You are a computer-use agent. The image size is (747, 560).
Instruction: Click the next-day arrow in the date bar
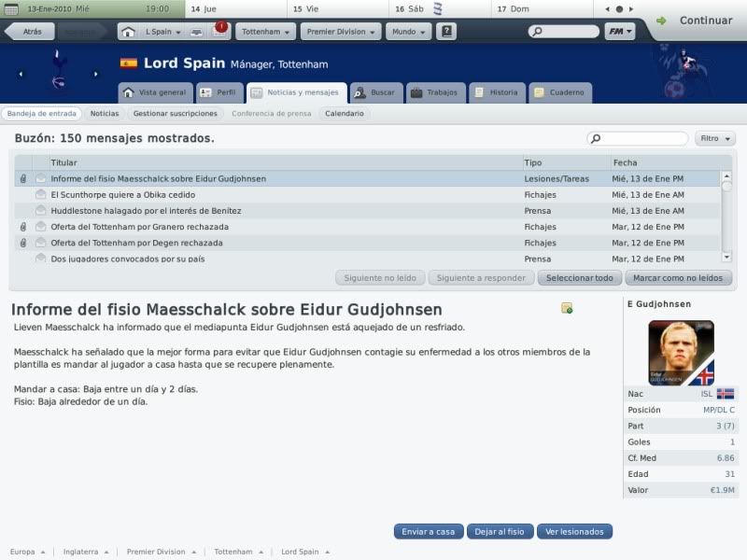tap(631, 9)
